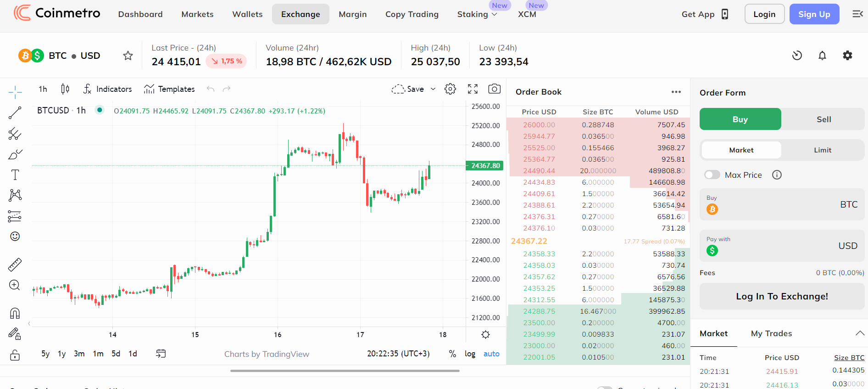The width and height of the screenshot is (868, 389).
Task: Open the Wallets page
Action: [x=247, y=14]
